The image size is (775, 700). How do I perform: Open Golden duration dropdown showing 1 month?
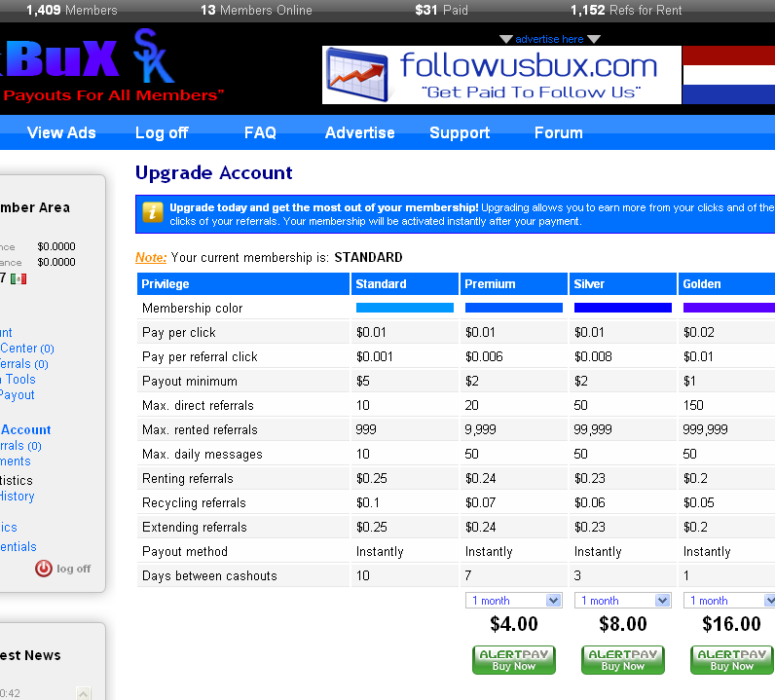pos(729,600)
